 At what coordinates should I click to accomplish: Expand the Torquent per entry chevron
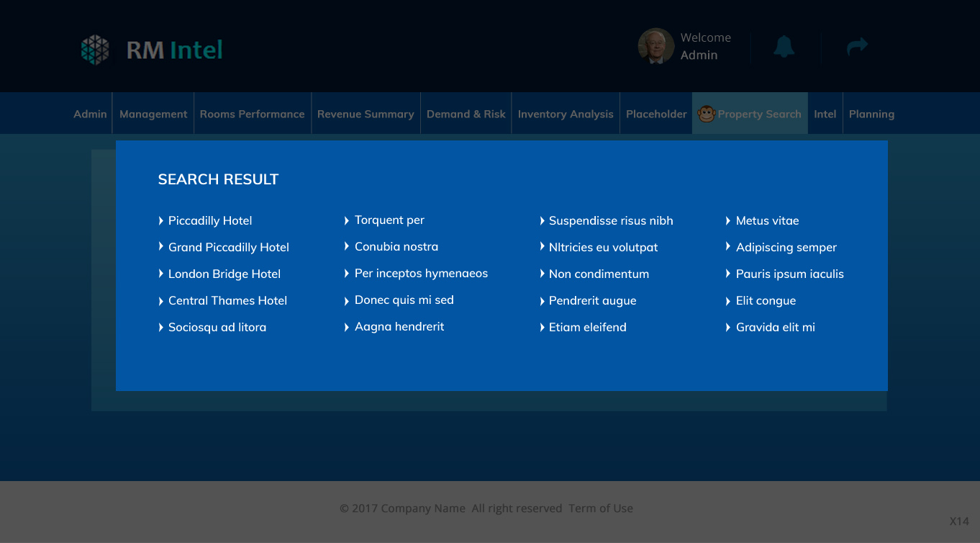347,220
